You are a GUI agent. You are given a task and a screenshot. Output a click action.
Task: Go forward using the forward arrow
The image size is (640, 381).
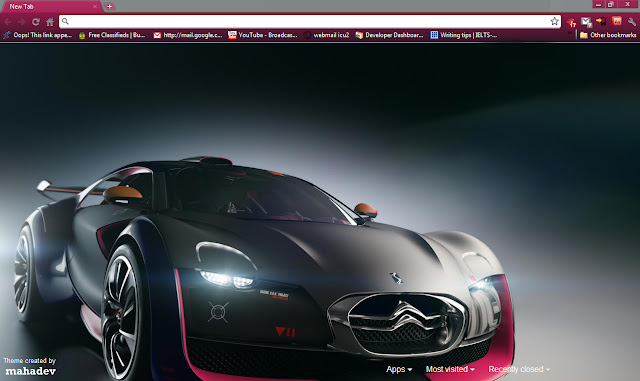point(21,22)
